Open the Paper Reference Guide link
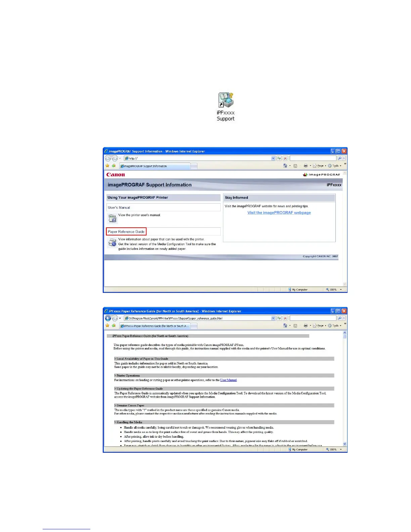Screen dimensions: 411x532 click(x=126, y=231)
